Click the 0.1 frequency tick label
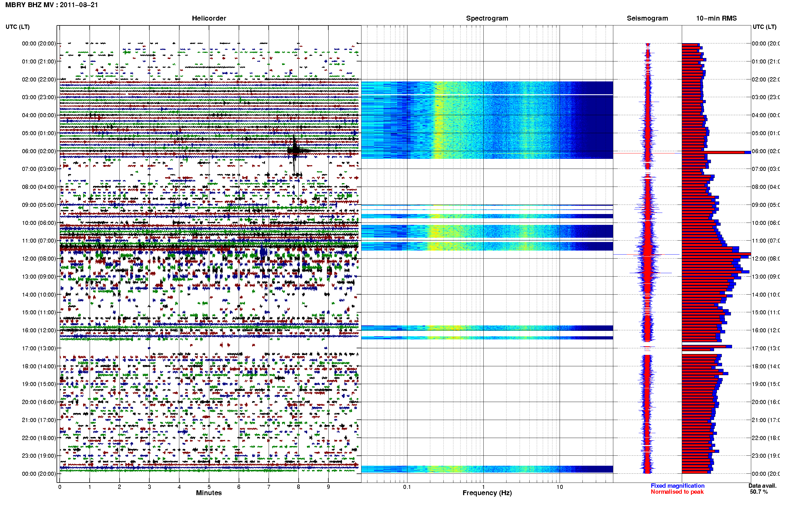The height and width of the screenshot is (508, 812). click(x=407, y=487)
